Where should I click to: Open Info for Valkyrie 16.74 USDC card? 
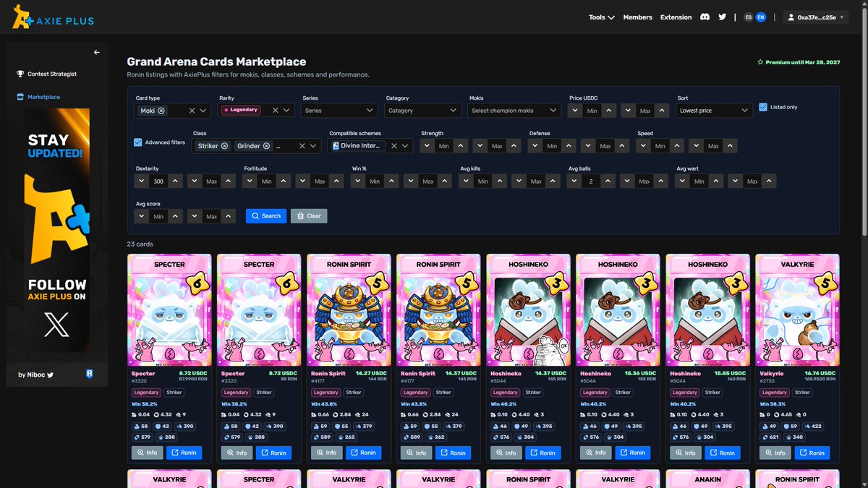[774, 453]
